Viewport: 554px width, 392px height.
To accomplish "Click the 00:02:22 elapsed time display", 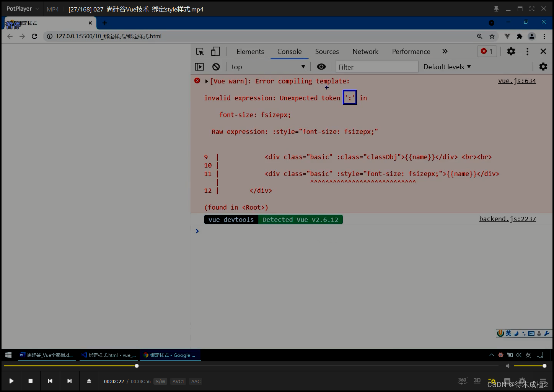I will pos(114,381).
